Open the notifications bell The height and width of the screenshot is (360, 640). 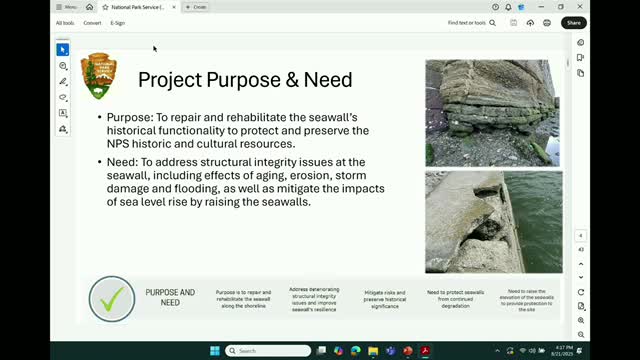tap(508, 7)
